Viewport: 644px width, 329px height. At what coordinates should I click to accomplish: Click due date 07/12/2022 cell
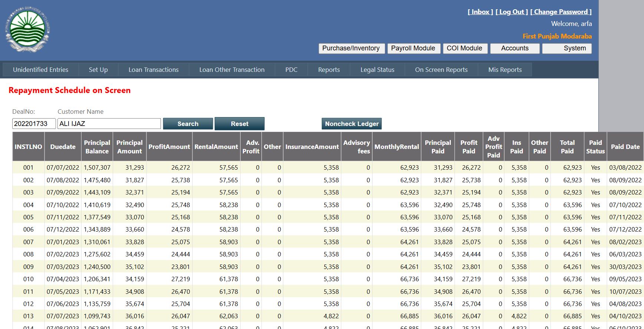tap(63, 229)
